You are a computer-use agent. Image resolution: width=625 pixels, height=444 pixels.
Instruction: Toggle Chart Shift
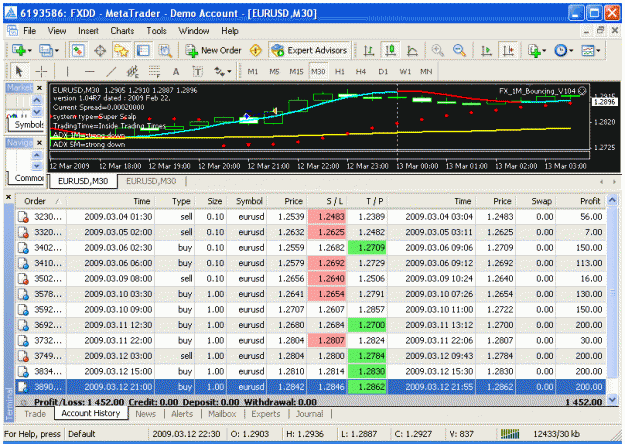(x=508, y=51)
